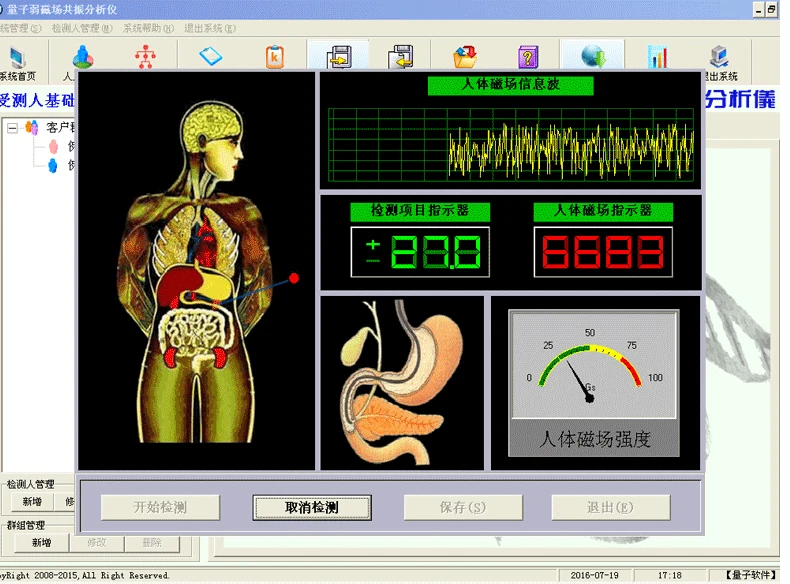Click 新增 under 检测人管理

click(32, 501)
